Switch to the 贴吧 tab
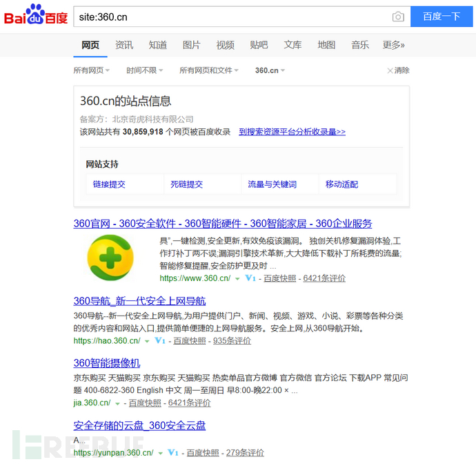 coord(259,45)
